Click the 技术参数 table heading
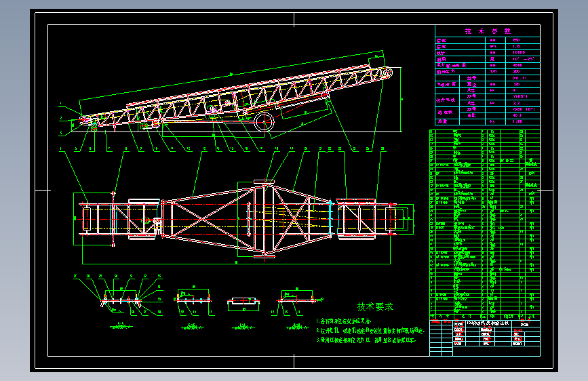This screenshot has width=588, height=381. click(488, 31)
